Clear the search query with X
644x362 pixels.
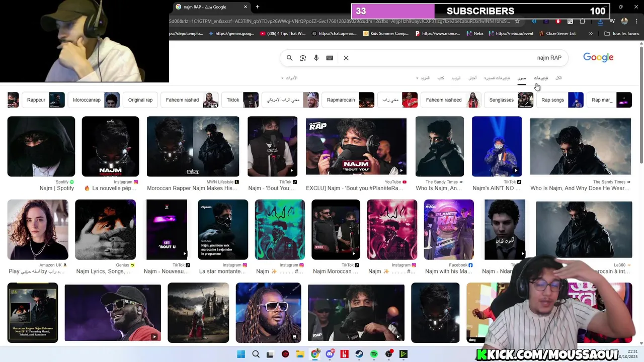[x=346, y=58]
